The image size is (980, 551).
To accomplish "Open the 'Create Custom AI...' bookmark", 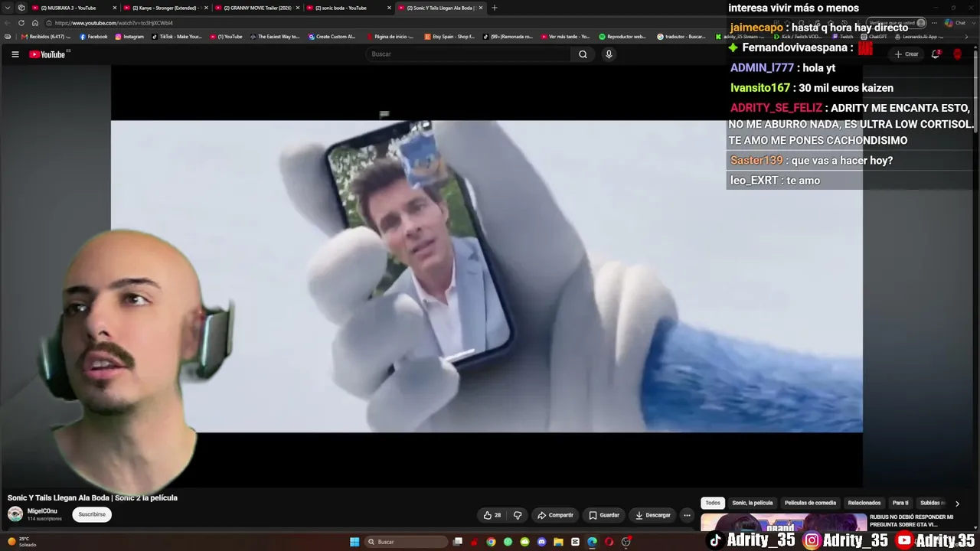I will click(332, 37).
